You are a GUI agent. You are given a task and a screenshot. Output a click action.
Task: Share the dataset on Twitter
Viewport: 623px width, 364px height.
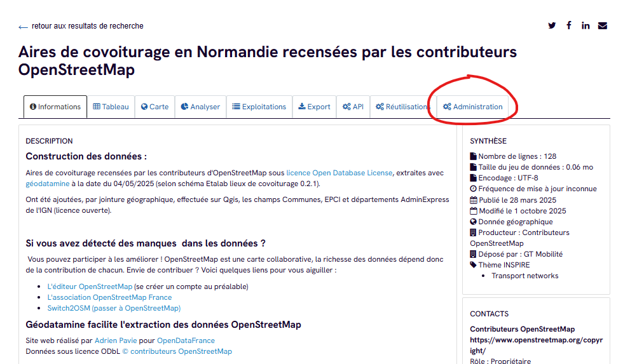coord(552,25)
